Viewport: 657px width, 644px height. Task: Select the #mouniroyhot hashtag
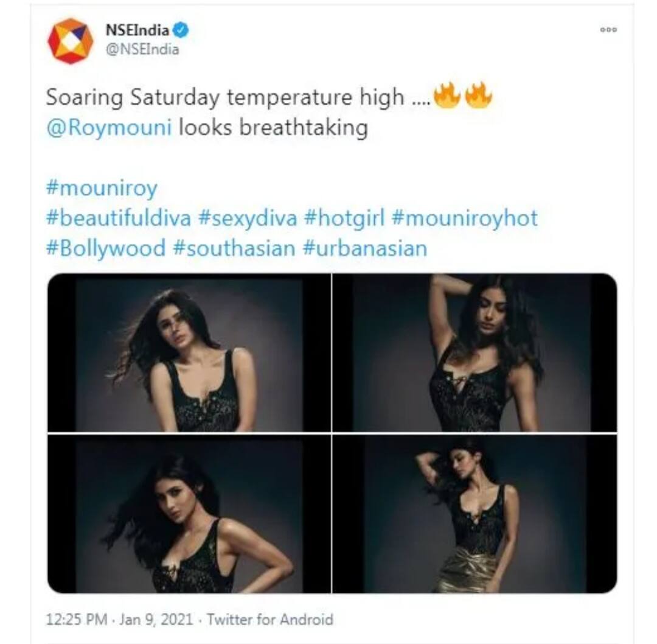pos(465,219)
